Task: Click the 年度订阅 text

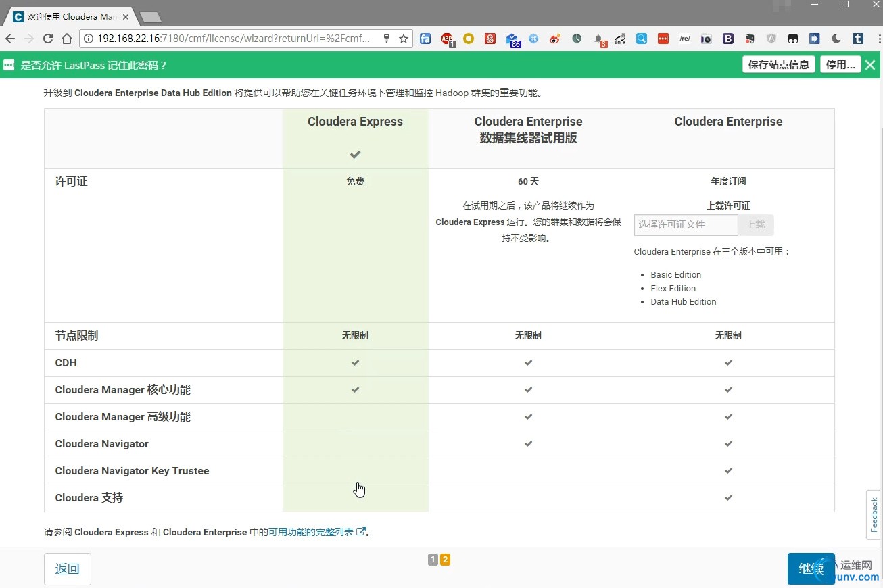Action: tap(728, 181)
